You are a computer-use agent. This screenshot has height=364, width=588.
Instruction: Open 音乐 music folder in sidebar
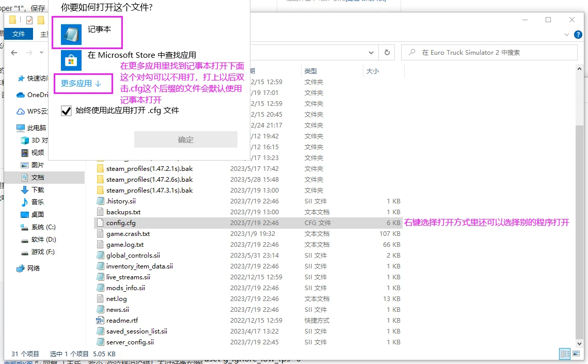(x=33, y=202)
